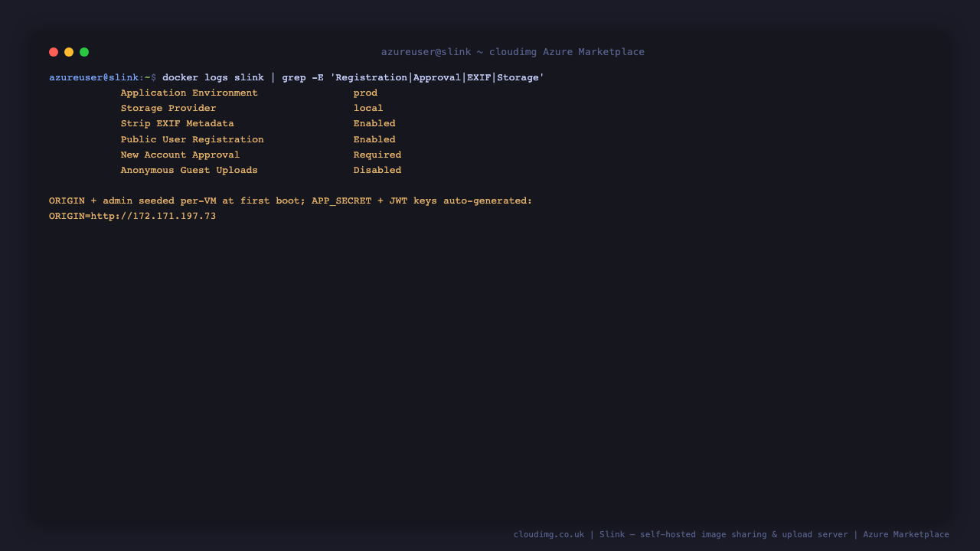Click the 'ORIGIN=http://172.171.197.73' line
This screenshot has width=980, height=551.
[x=132, y=216]
